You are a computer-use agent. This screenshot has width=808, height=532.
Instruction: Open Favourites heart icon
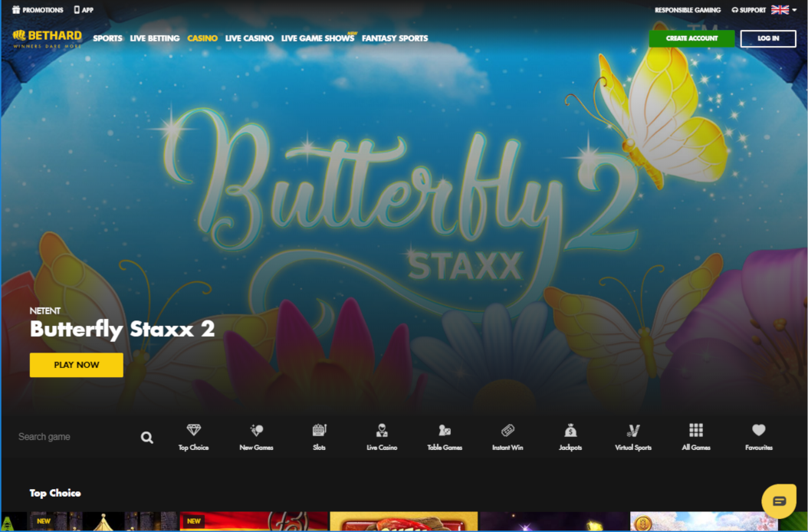[758, 437]
